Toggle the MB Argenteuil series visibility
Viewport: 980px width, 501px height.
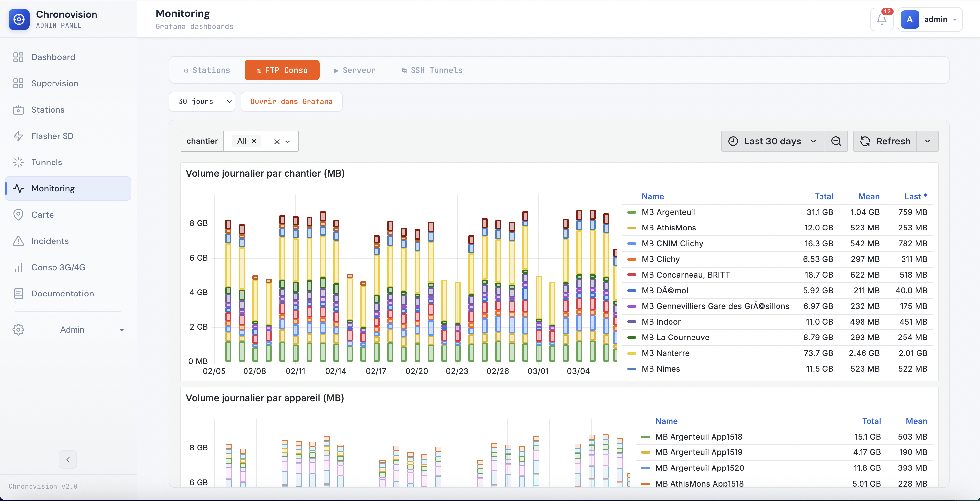point(668,212)
